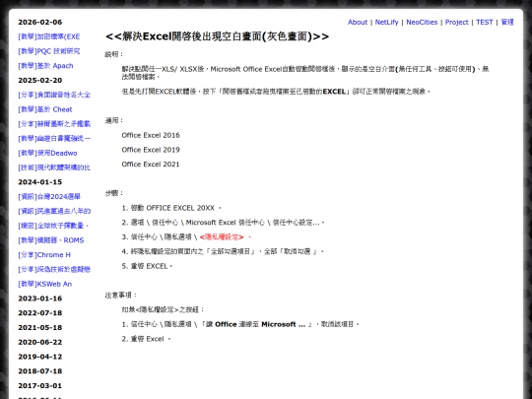
Task: Click the 'Office Excel 2019' line
Action: [151, 150]
